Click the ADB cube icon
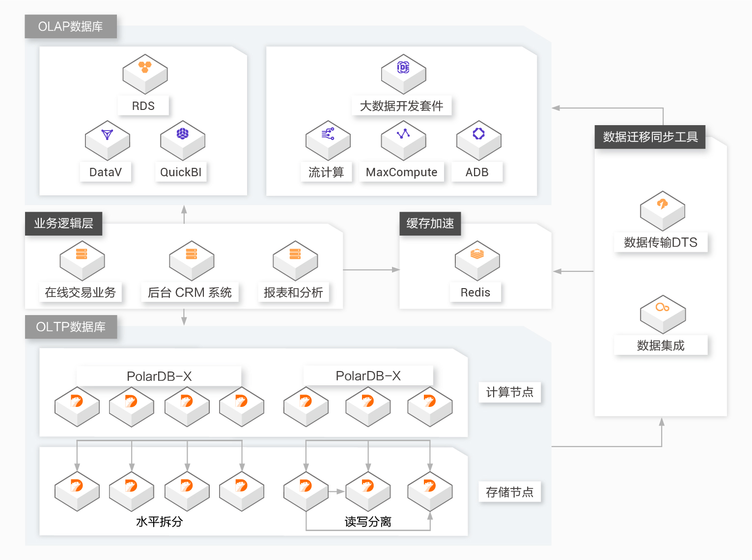Screen dimensions: 752x560 pyautogui.click(x=478, y=140)
